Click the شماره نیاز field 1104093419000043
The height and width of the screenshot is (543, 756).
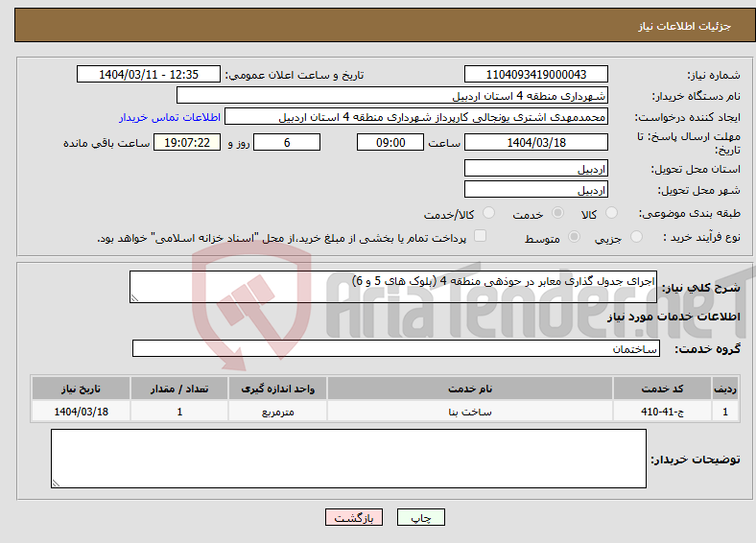coord(536,74)
